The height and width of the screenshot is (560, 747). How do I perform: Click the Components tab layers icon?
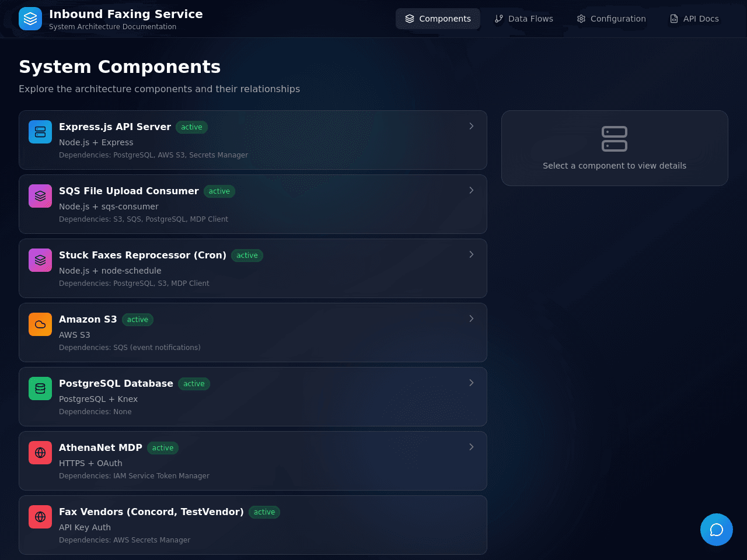410,19
